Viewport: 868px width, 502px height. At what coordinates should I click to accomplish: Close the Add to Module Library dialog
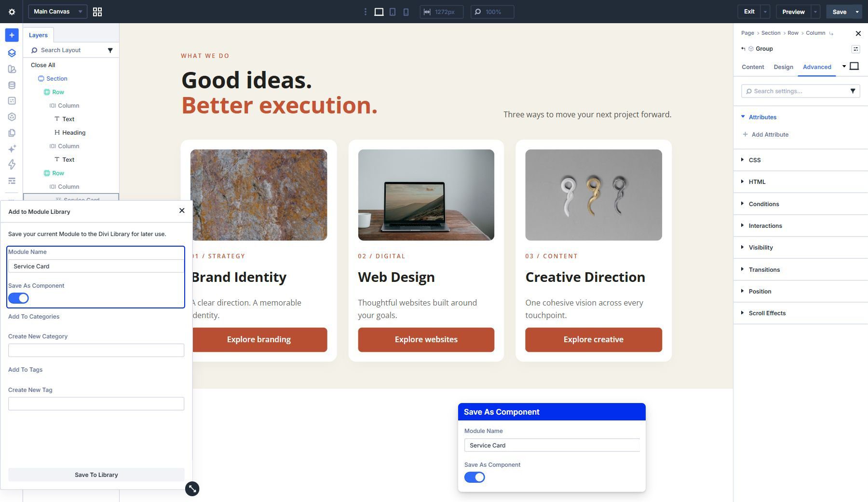pos(182,210)
